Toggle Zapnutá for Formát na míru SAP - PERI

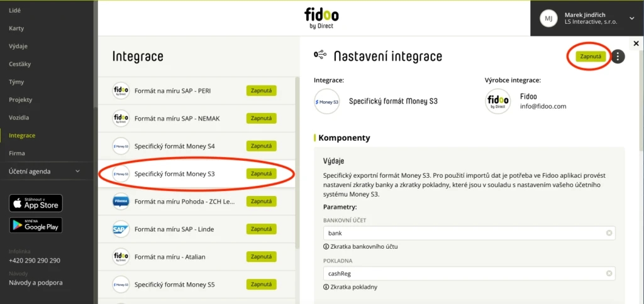[261, 90]
